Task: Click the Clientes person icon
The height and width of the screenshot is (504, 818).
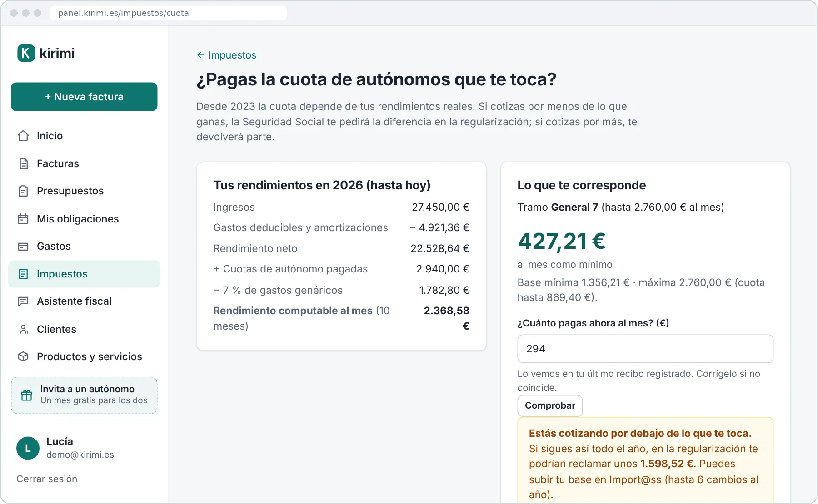Action: [x=23, y=329]
